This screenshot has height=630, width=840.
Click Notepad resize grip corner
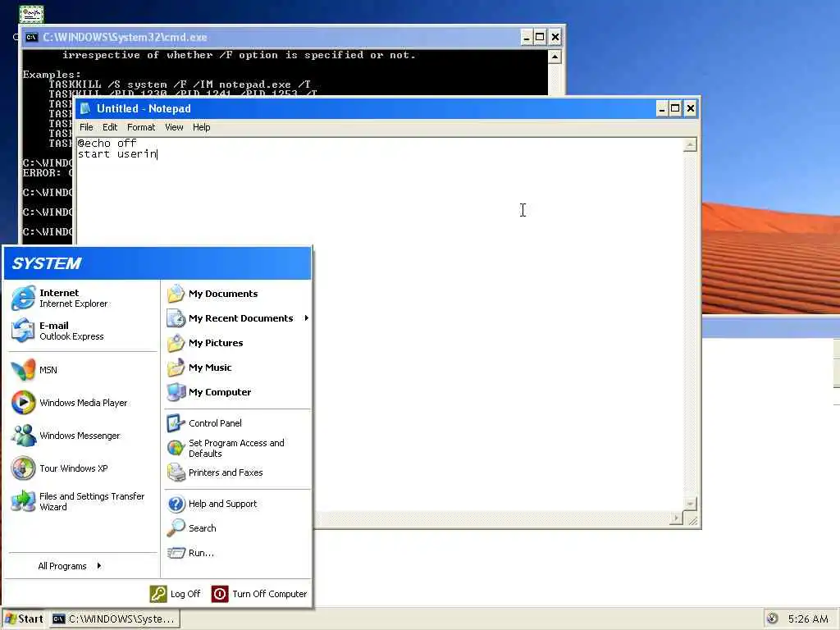click(692, 520)
